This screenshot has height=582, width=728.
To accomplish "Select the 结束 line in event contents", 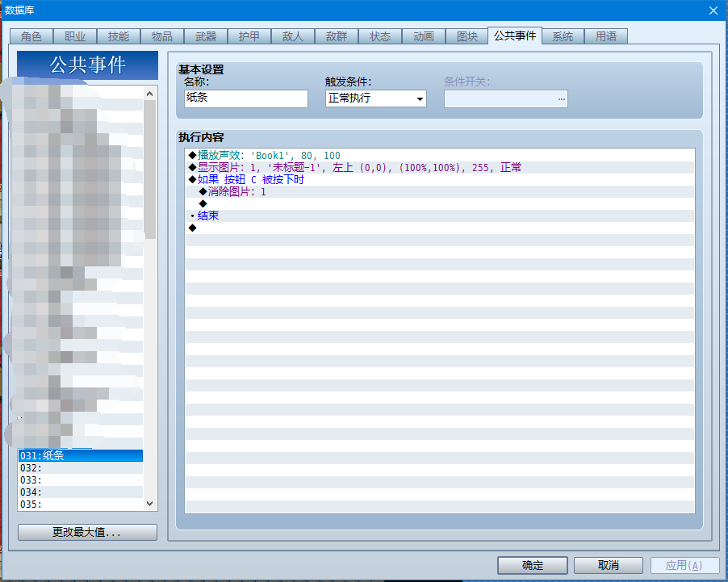I will (440, 216).
